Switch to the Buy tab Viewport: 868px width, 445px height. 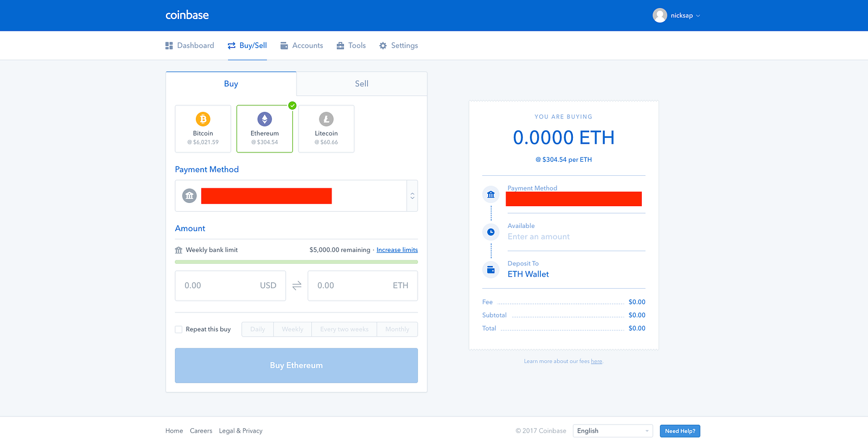[x=231, y=84]
